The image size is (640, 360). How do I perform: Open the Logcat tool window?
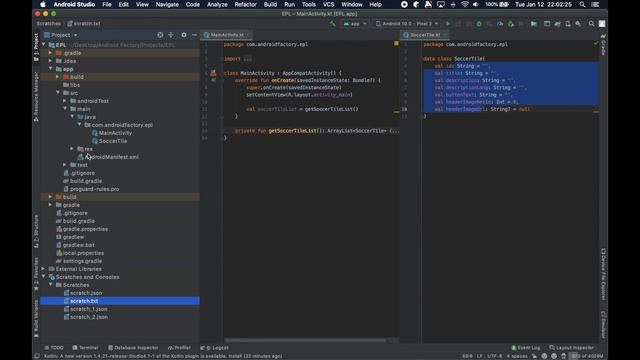(214, 348)
